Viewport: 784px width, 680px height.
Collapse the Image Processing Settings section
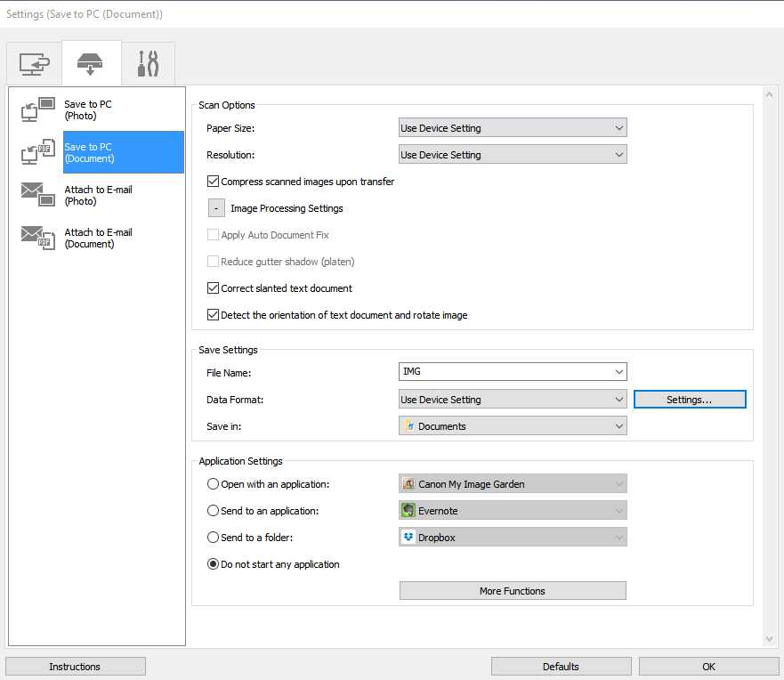pyautogui.click(x=215, y=207)
